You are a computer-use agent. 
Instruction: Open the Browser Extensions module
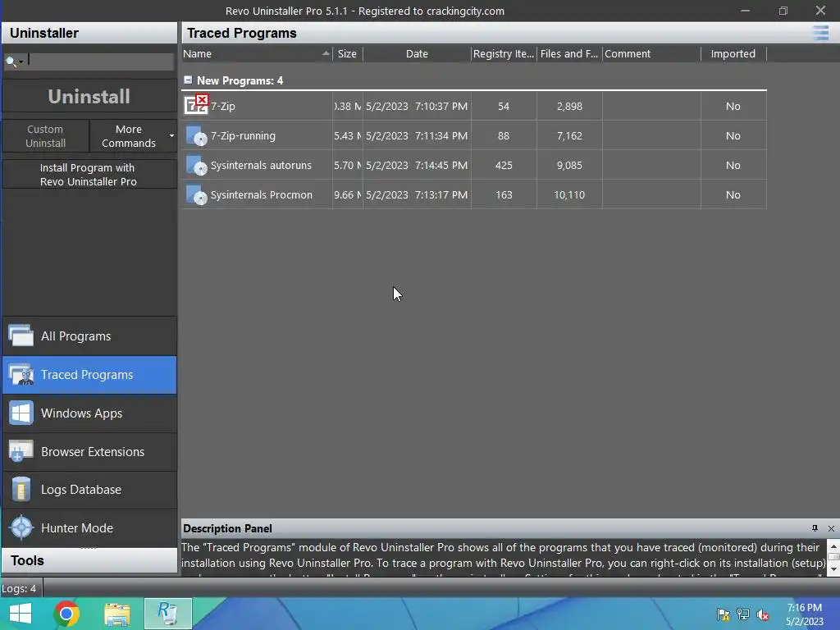click(x=89, y=452)
